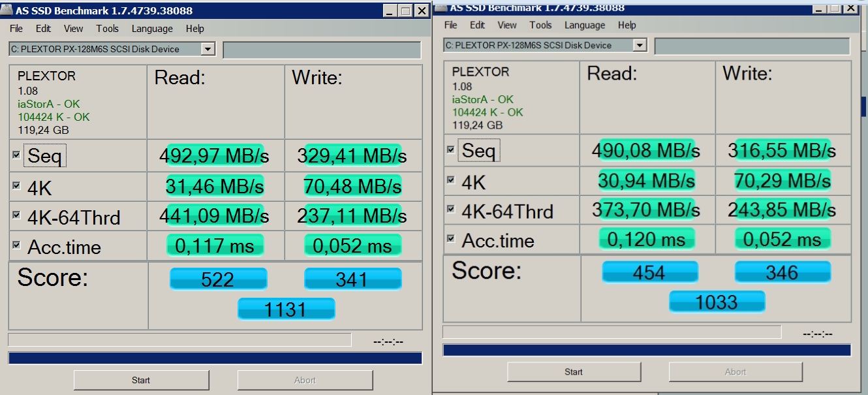Click write score 346 in right window
The image size is (868, 395).
tap(783, 272)
